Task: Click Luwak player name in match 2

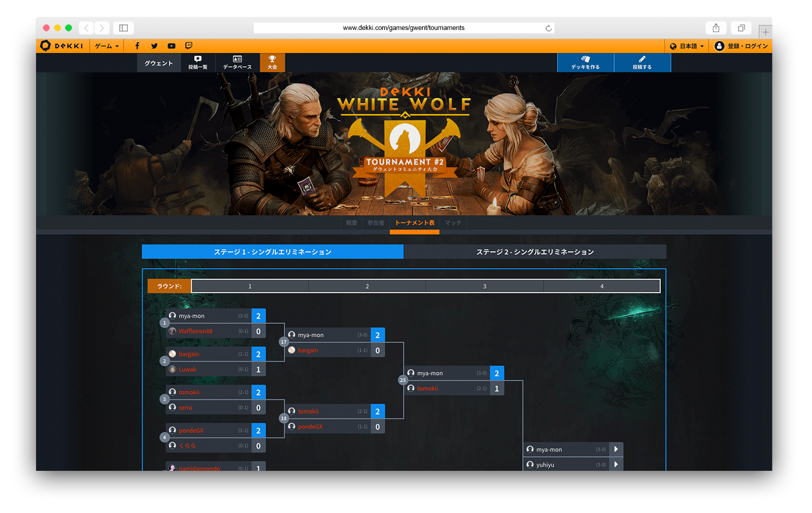Action: click(187, 369)
